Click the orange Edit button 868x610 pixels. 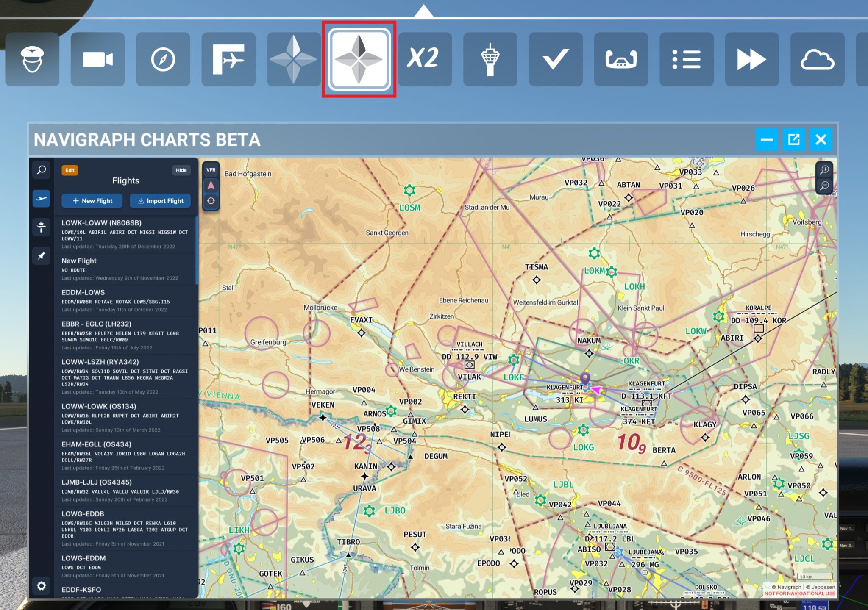tap(70, 170)
